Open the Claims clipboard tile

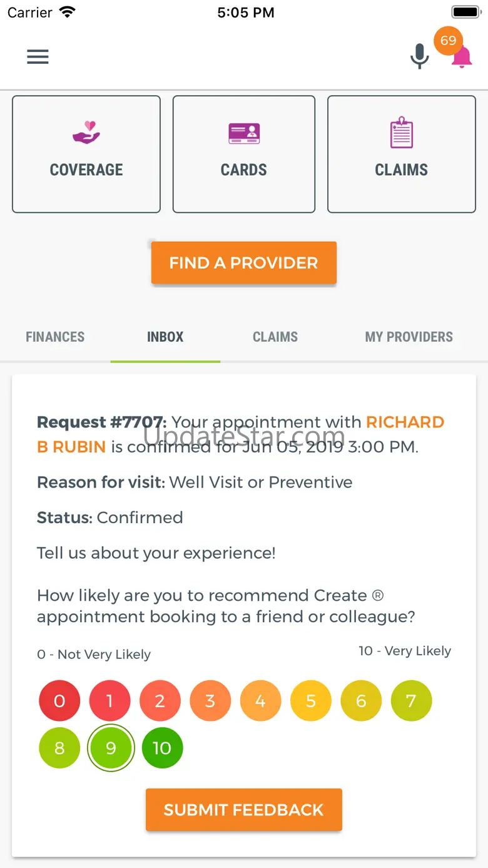click(x=402, y=154)
